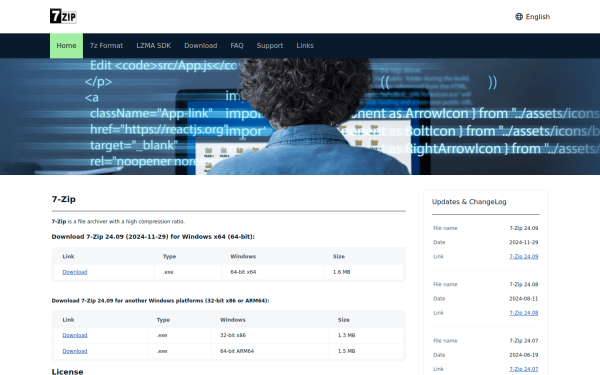
Task: Select the Home nav tab
Action: coord(66,46)
